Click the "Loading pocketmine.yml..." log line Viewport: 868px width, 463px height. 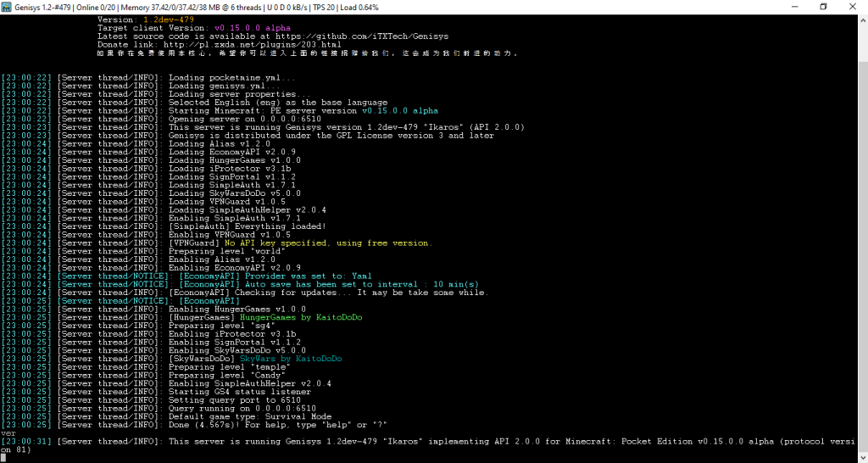(232, 77)
